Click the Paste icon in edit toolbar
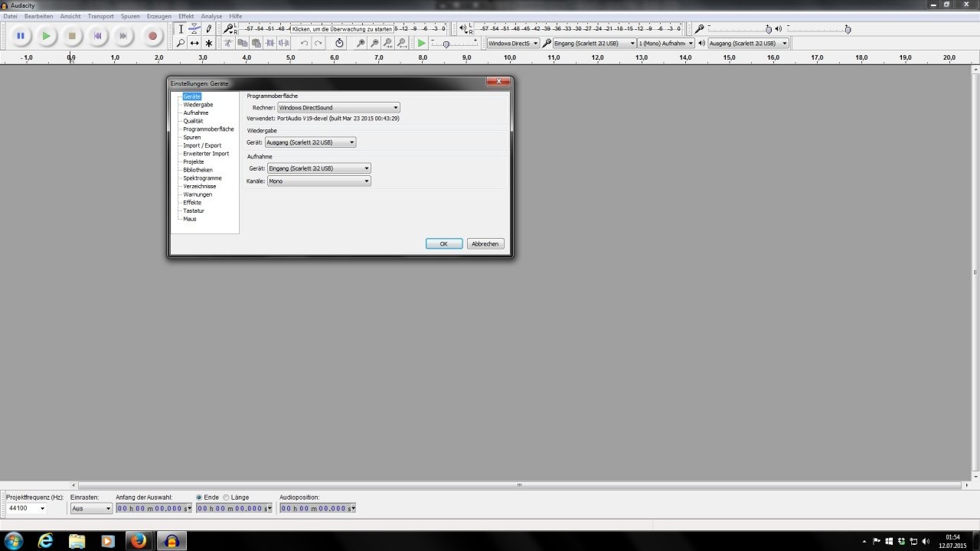Screen dimensions: 980x551 pos(256,44)
